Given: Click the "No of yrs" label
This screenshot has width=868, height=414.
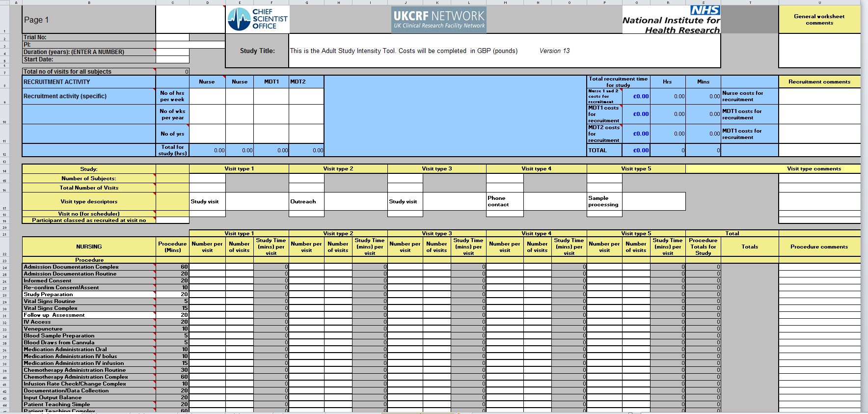Looking at the screenshot, I should click(x=172, y=134).
